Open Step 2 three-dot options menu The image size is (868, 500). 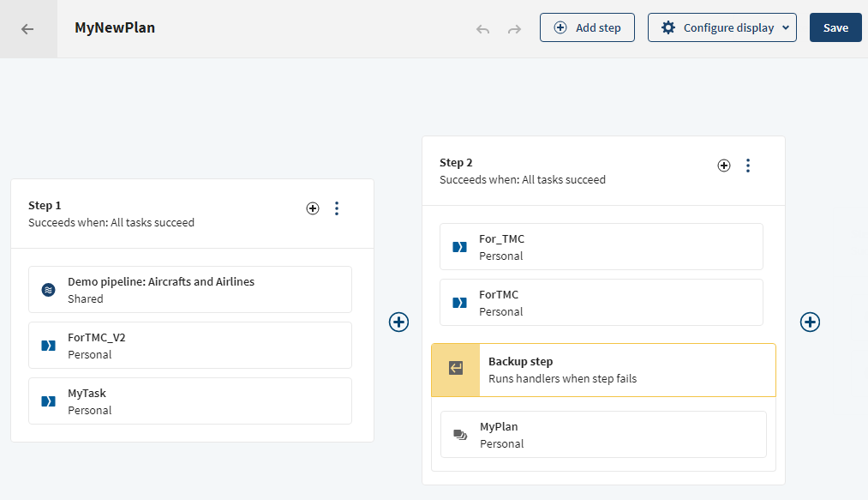click(x=748, y=166)
